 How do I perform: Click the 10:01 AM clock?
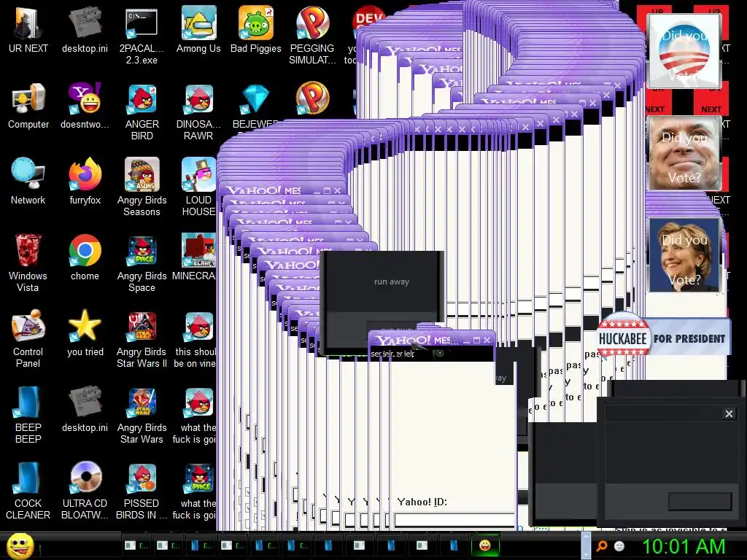coord(684,546)
